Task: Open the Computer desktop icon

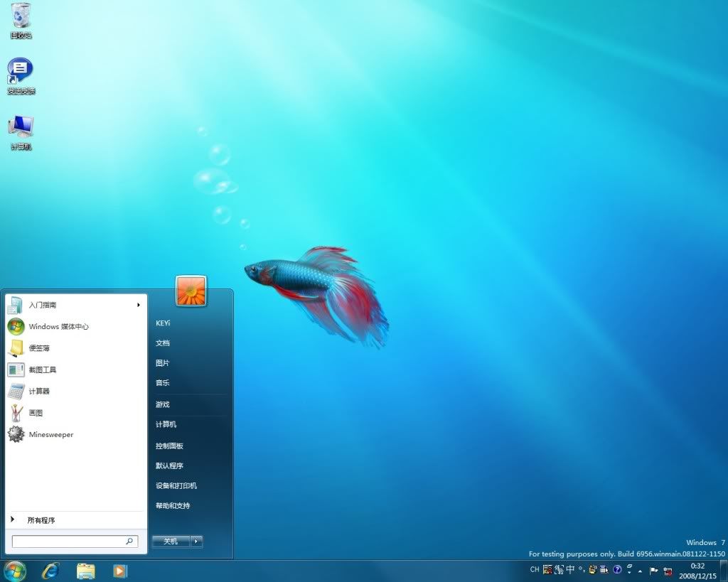Action: point(21,133)
